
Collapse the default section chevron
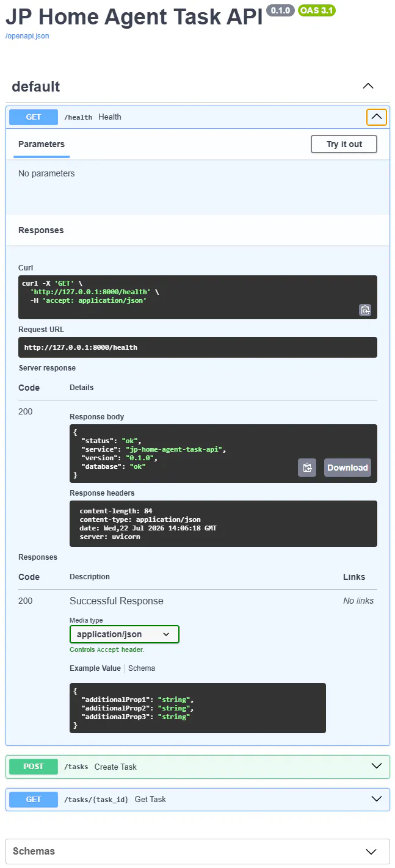[368, 86]
